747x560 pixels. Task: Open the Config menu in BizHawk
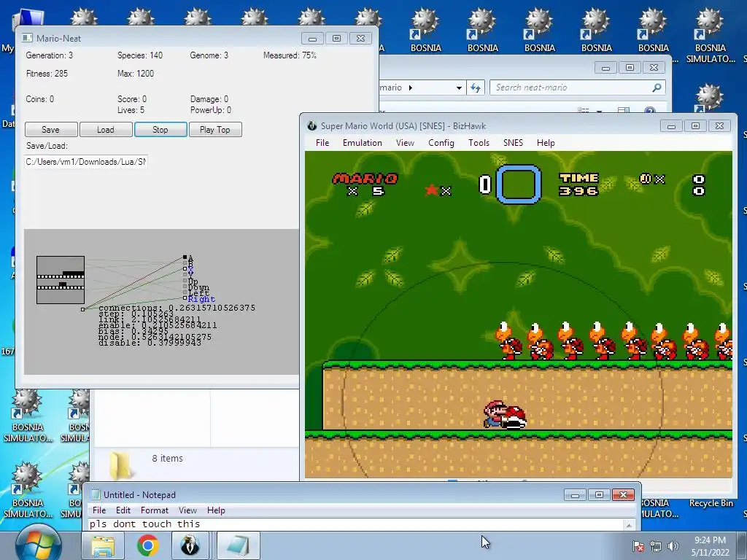click(441, 143)
